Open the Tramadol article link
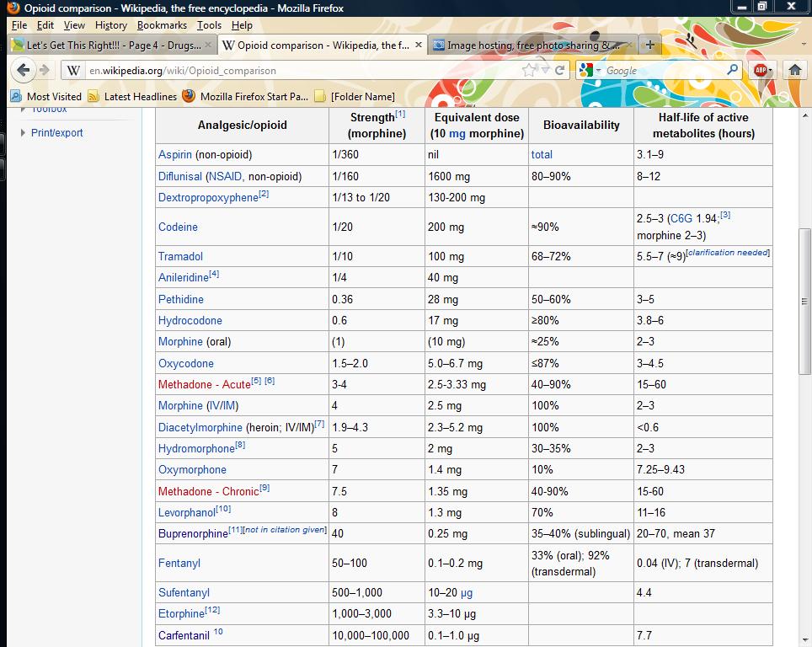812x647 pixels. click(x=180, y=256)
